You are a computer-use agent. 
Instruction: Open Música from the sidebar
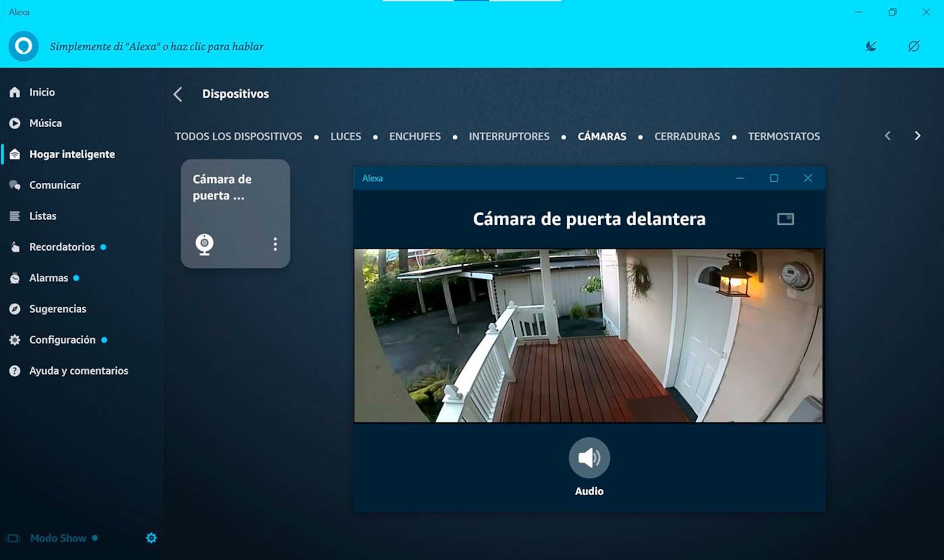pyautogui.click(x=45, y=123)
